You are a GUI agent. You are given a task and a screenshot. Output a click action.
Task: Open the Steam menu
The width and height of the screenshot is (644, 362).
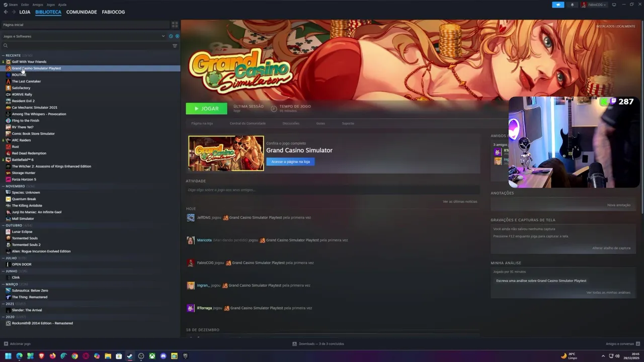[x=13, y=5]
